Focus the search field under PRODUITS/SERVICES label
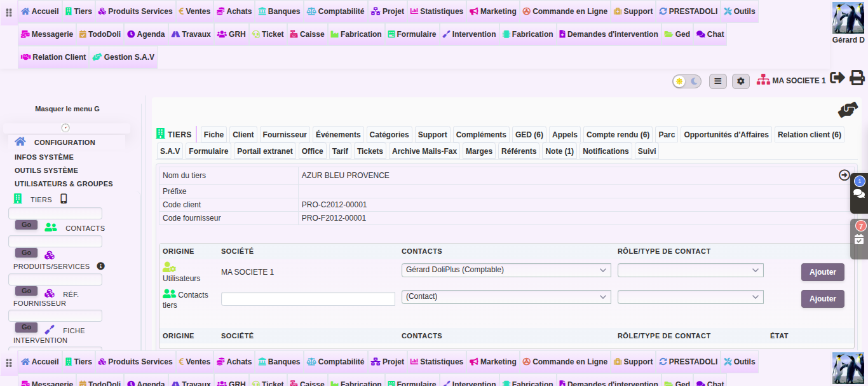 tap(55, 279)
